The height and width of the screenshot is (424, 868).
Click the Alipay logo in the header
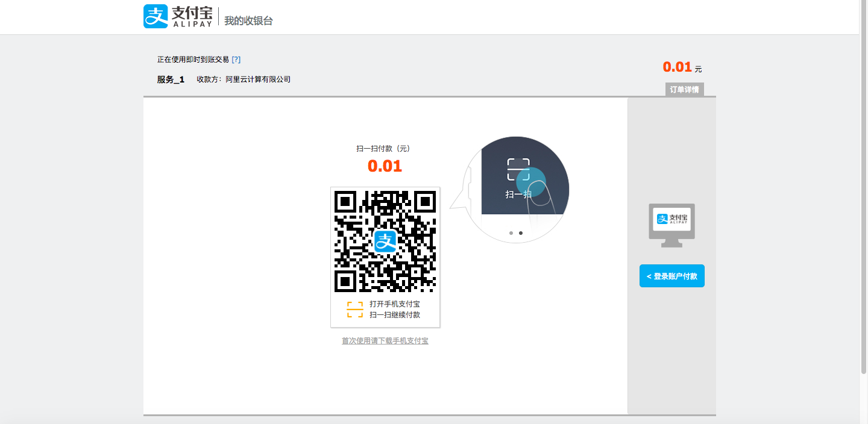click(x=178, y=17)
